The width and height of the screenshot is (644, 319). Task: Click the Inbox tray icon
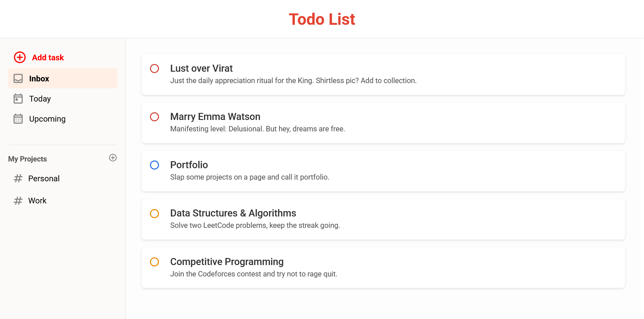tap(18, 78)
